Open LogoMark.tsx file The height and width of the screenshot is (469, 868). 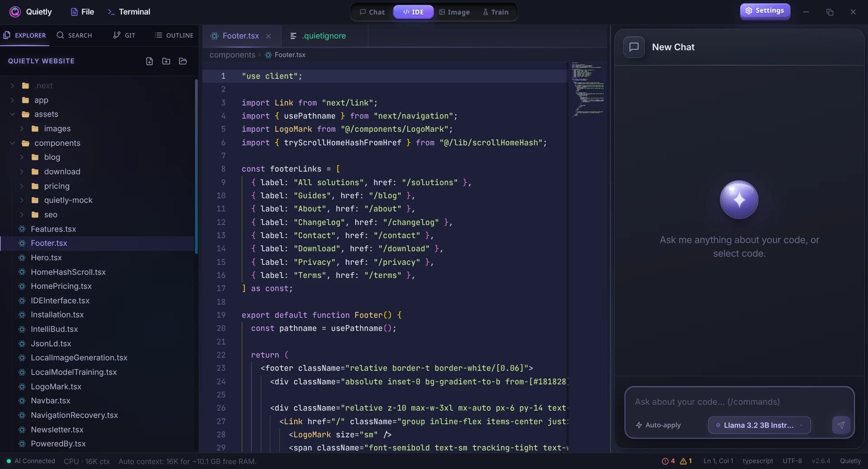pos(97,387)
